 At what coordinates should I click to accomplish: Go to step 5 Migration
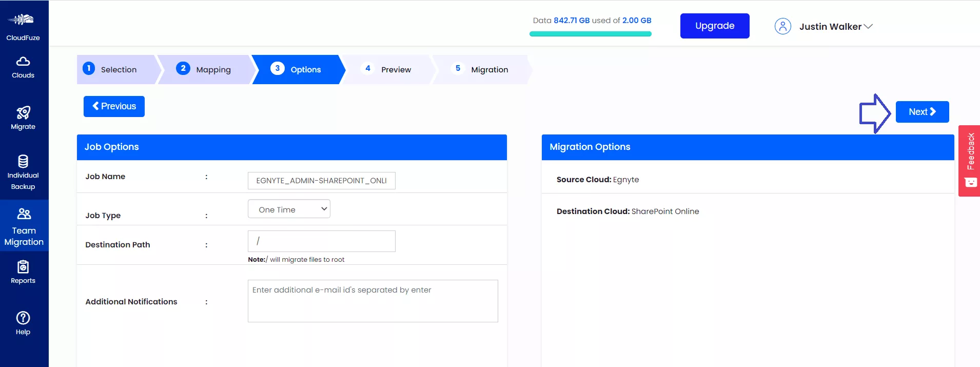pos(481,69)
